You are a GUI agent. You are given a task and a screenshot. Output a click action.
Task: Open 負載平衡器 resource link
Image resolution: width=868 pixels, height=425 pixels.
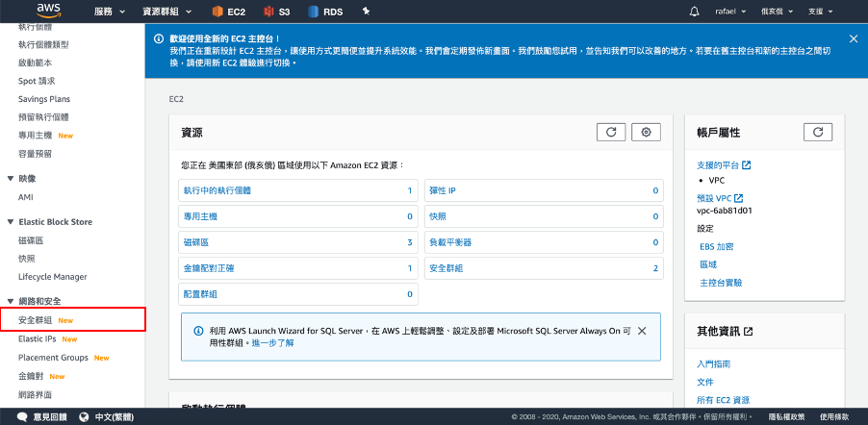coord(450,242)
